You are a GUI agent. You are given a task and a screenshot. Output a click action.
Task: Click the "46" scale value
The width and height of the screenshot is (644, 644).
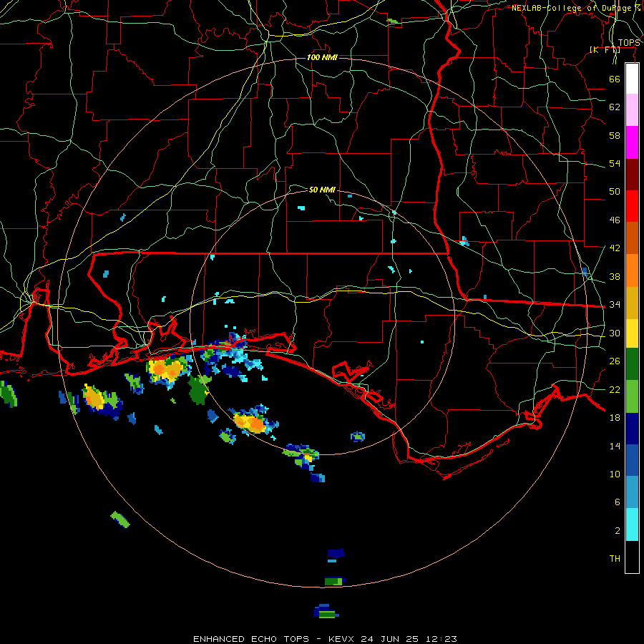click(x=615, y=220)
